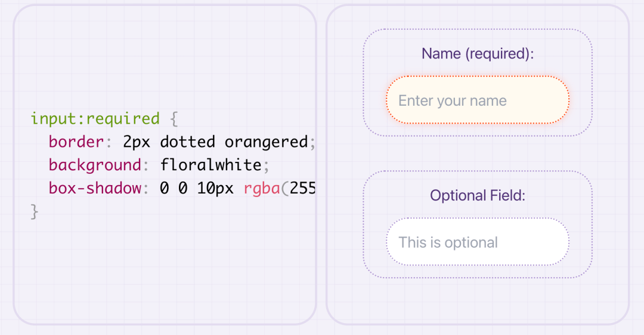Click the "Enter your name" input field

(477, 100)
